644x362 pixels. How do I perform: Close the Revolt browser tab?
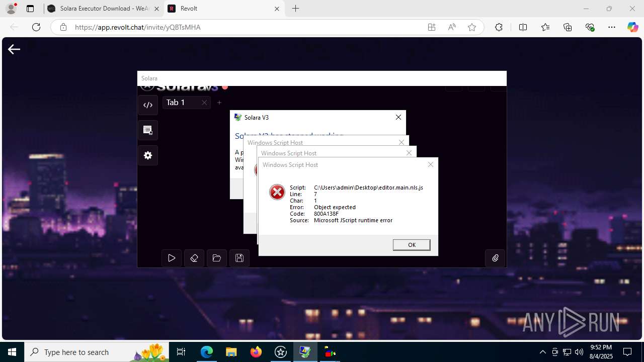277,9
